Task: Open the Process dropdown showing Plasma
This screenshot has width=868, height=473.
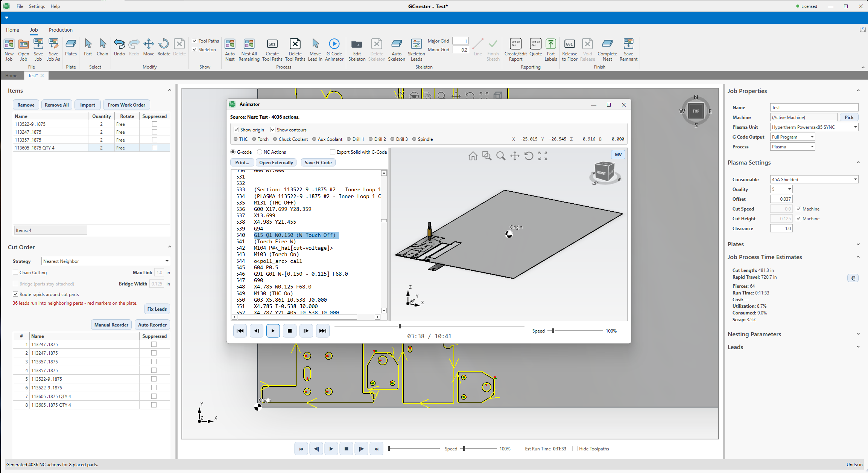Action: click(x=792, y=146)
